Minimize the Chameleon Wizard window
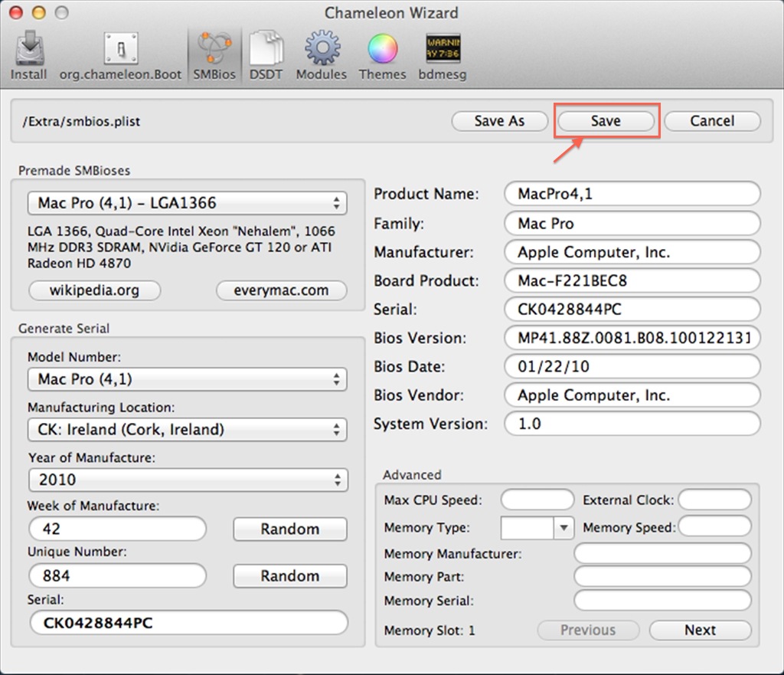Image resolution: width=784 pixels, height=675 pixels. [x=39, y=12]
